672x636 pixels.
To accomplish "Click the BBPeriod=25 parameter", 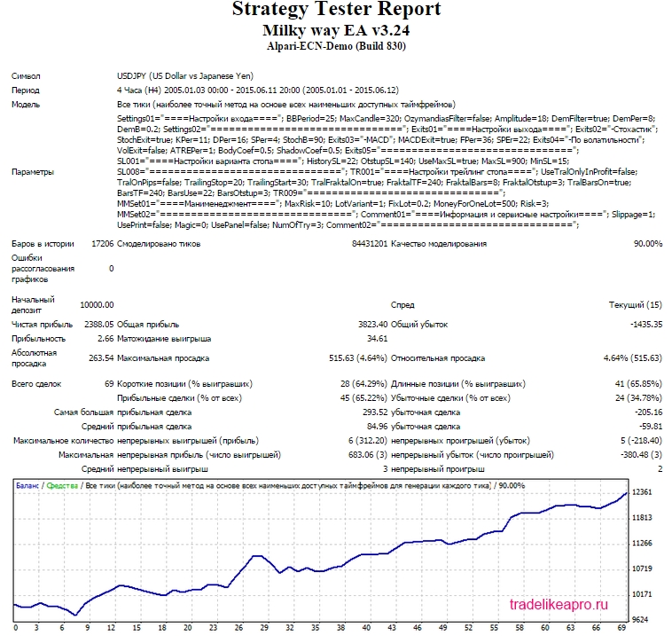I will tap(310, 118).
